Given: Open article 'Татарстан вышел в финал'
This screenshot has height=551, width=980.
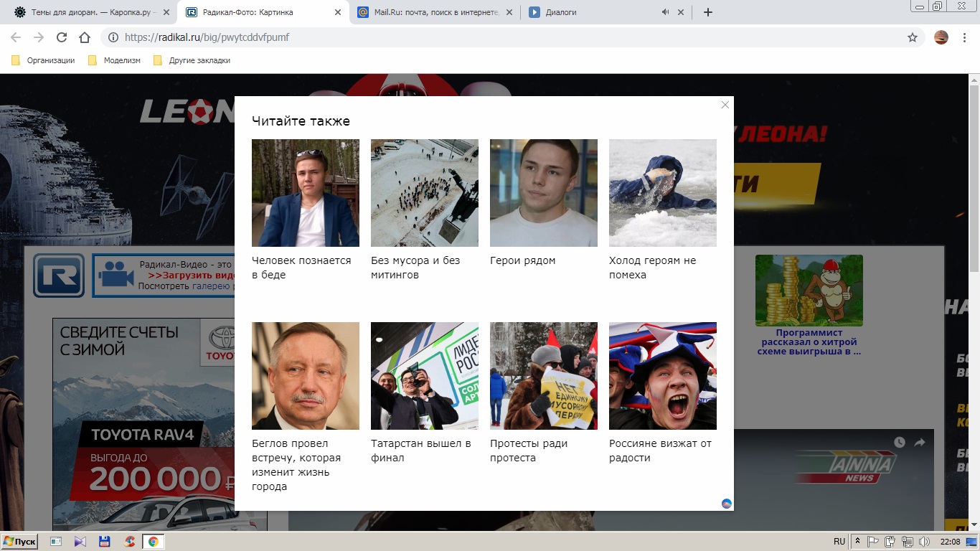Looking at the screenshot, I should click(x=420, y=451).
